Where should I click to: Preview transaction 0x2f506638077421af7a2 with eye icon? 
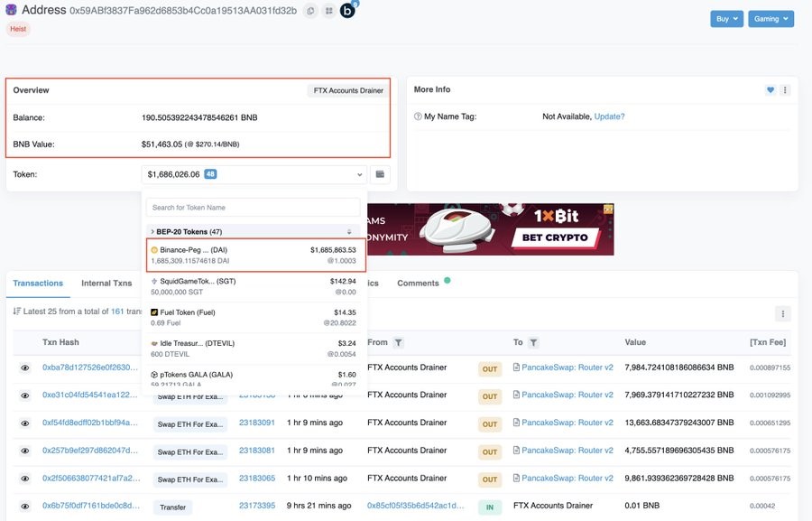[25, 479]
